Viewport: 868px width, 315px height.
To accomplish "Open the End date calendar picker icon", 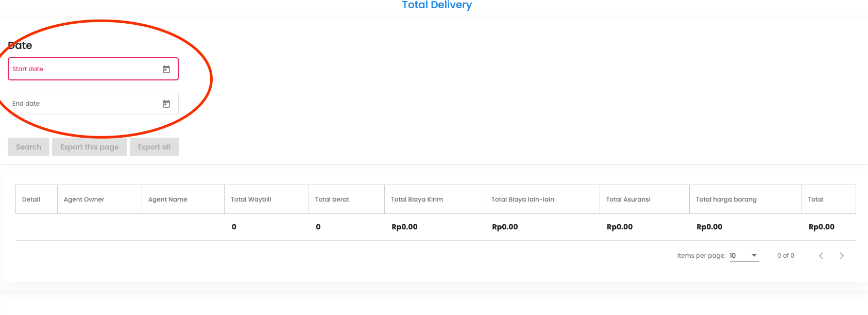I will click(166, 104).
